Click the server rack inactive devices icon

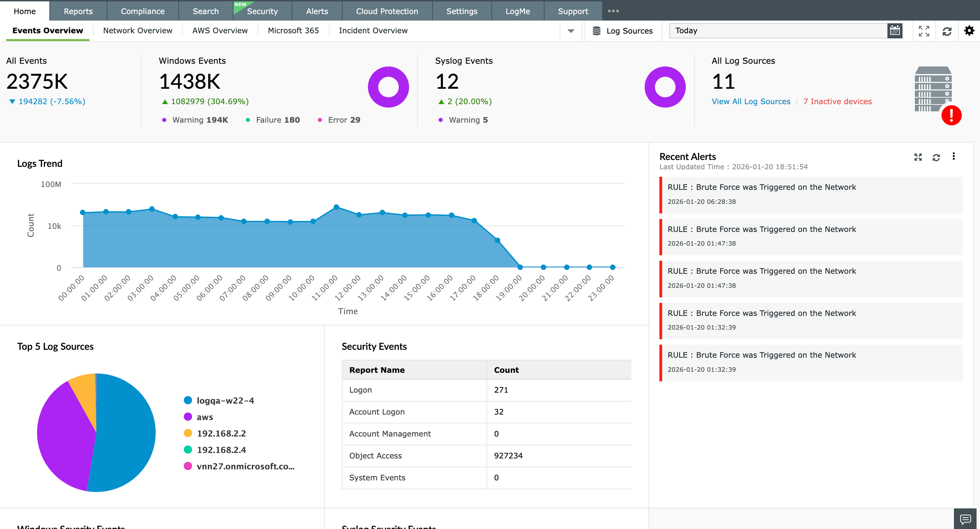(x=933, y=89)
